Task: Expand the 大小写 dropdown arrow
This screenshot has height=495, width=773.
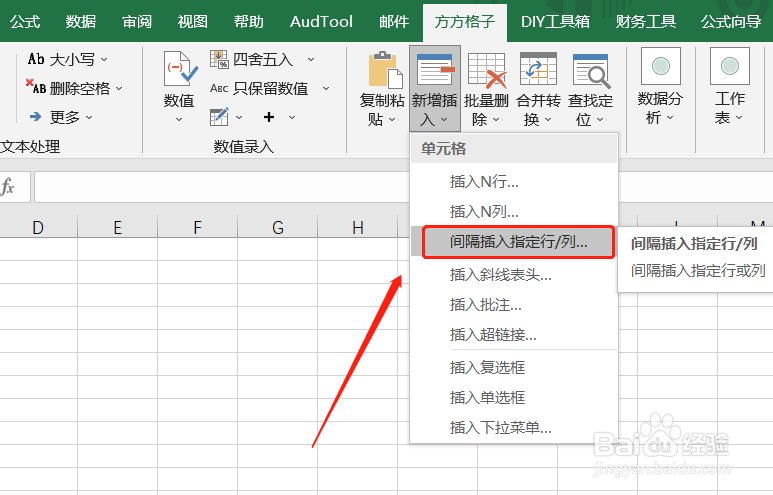Action: (x=104, y=60)
